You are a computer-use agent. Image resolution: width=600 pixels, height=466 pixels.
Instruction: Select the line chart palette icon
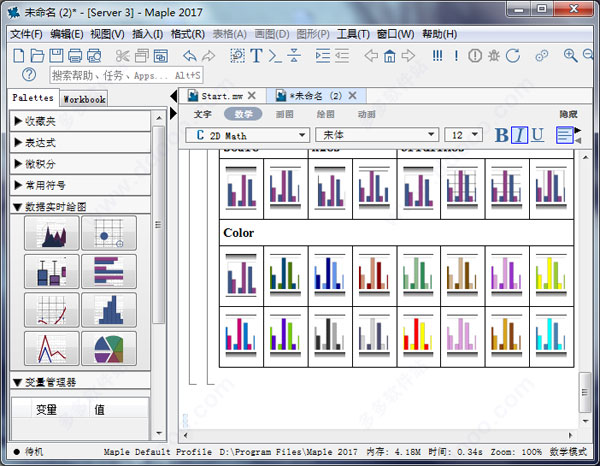(52, 349)
